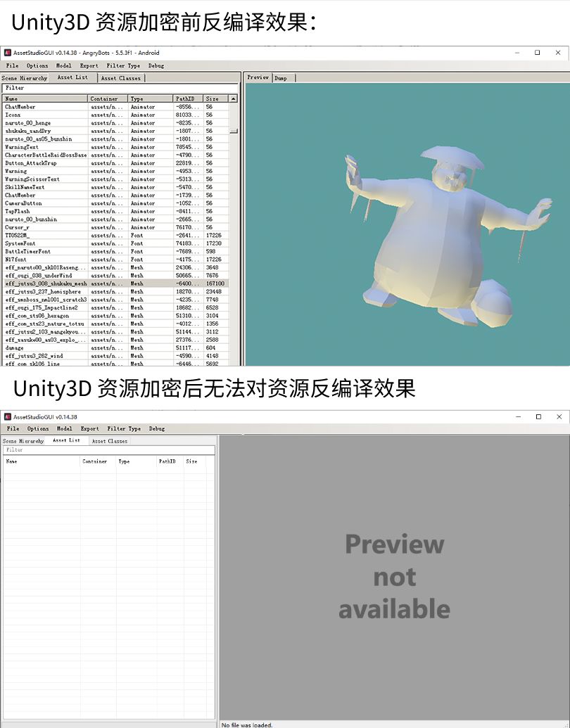Open Export menu in lower AssetStudio window
The image size is (570, 728).
[89, 428]
